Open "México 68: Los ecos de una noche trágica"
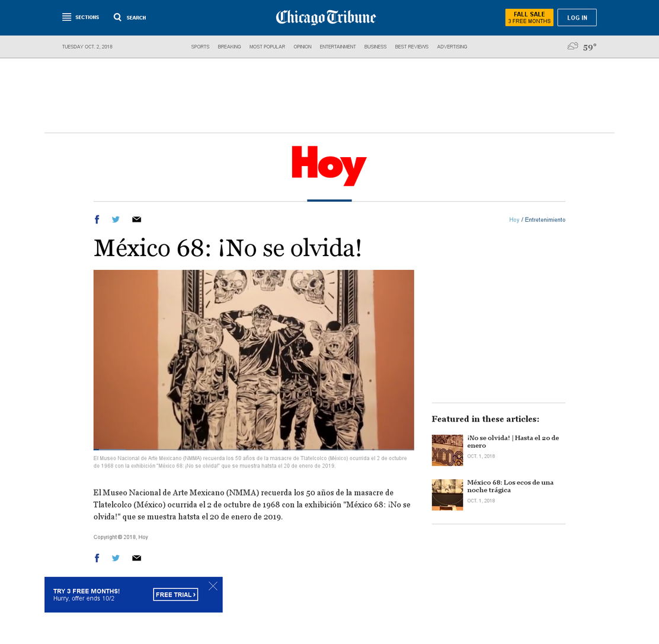The width and height of the screenshot is (659, 644). [x=510, y=486]
